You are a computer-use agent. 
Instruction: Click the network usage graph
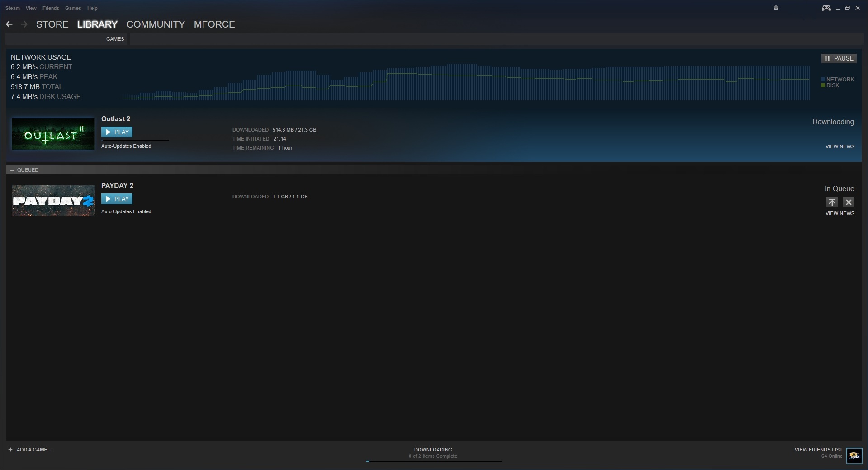click(x=463, y=82)
